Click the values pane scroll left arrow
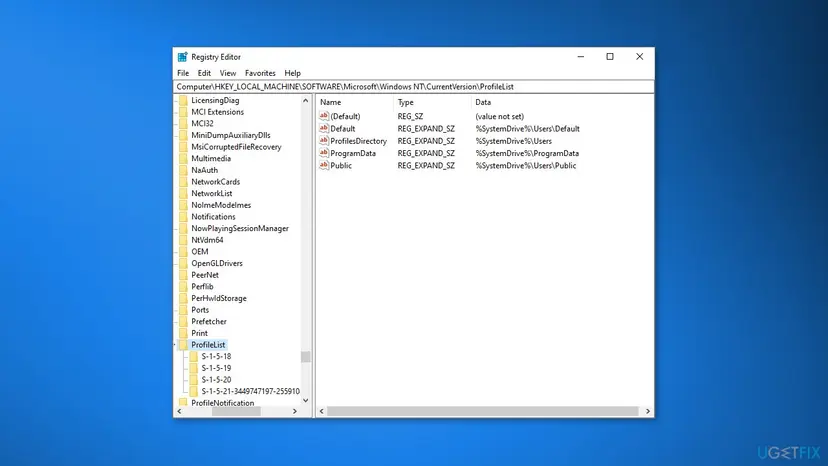Viewport: 828px width, 466px height. [x=322, y=411]
